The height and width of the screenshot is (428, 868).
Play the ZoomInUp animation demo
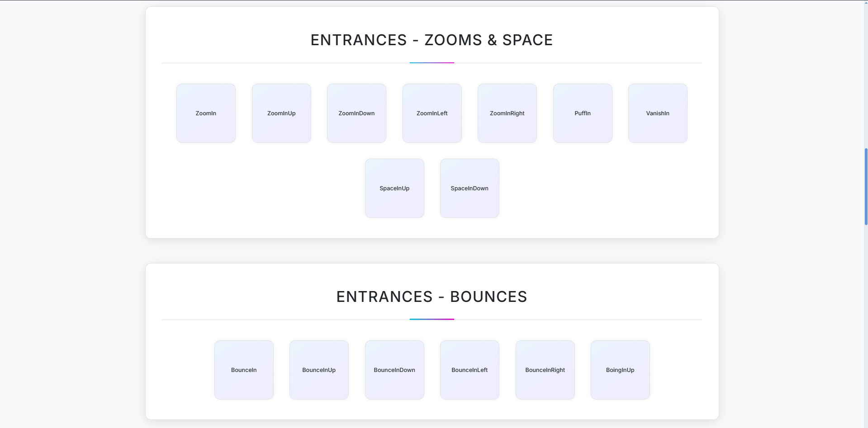[281, 113]
